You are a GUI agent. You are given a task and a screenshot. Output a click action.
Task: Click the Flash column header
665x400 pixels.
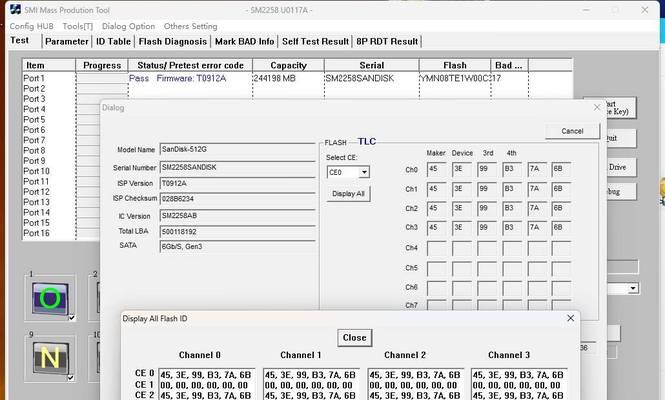click(455, 65)
